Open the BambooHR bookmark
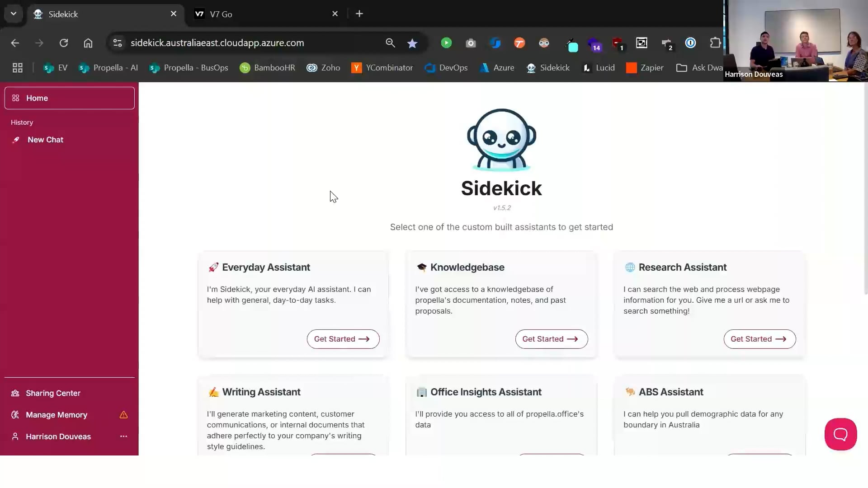 coord(267,67)
